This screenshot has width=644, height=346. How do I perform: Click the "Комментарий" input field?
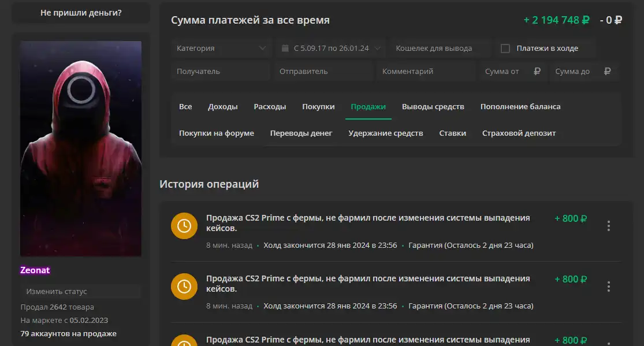426,71
